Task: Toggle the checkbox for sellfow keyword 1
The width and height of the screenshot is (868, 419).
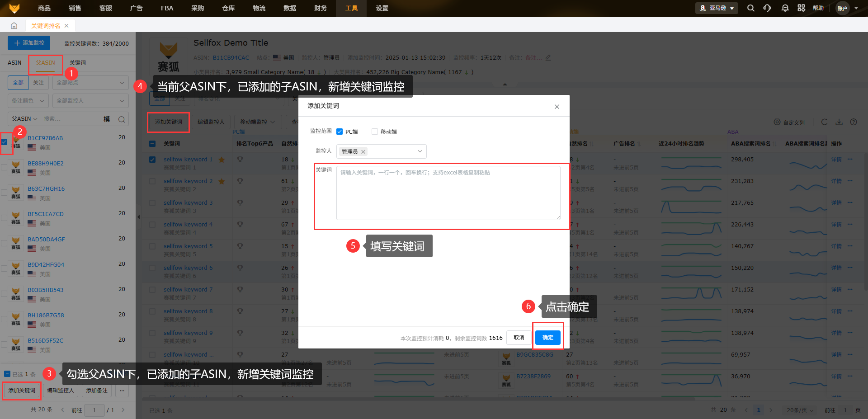Action: pos(152,160)
